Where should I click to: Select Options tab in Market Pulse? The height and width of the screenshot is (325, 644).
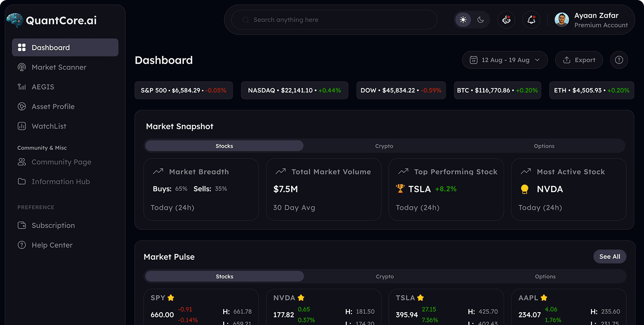click(x=545, y=276)
